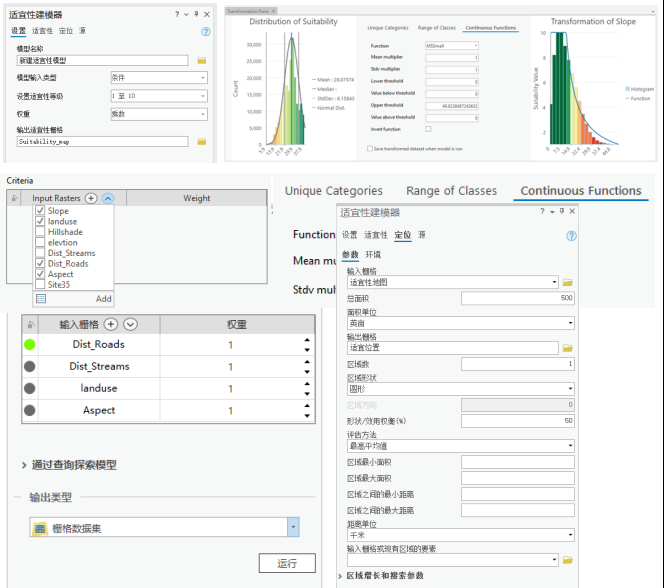Viewport: 664px width, 588px height.
Task: Click the icon left of Input Rasters header
Action: click(15, 198)
